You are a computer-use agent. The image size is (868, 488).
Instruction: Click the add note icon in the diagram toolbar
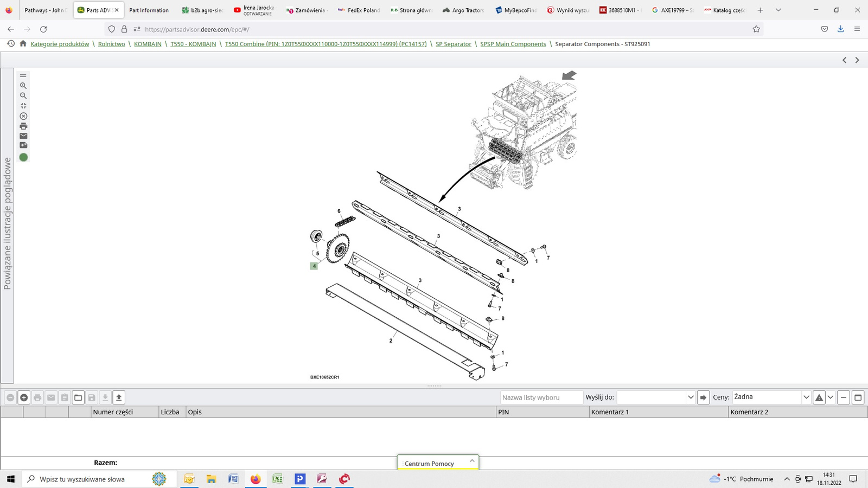tap(23, 145)
